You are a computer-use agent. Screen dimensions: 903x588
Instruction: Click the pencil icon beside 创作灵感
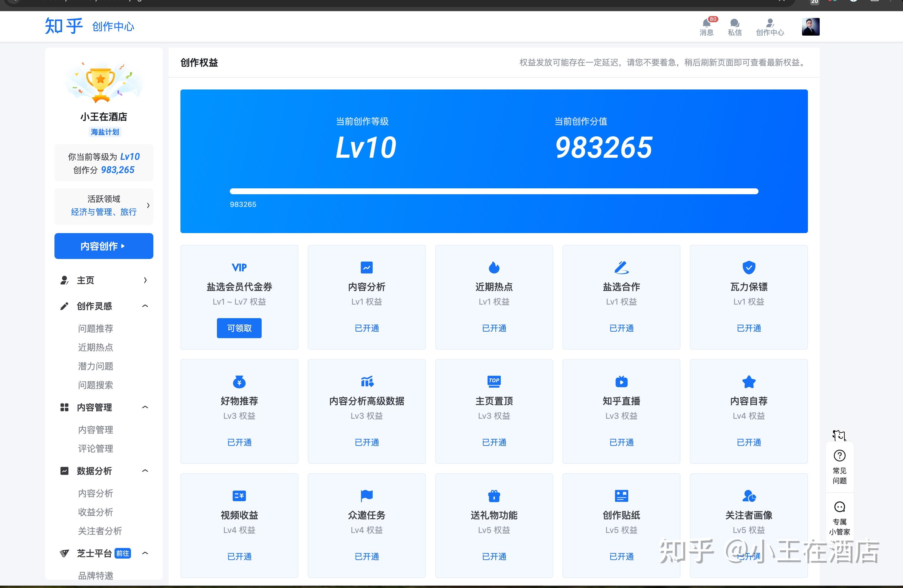tap(64, 306)
